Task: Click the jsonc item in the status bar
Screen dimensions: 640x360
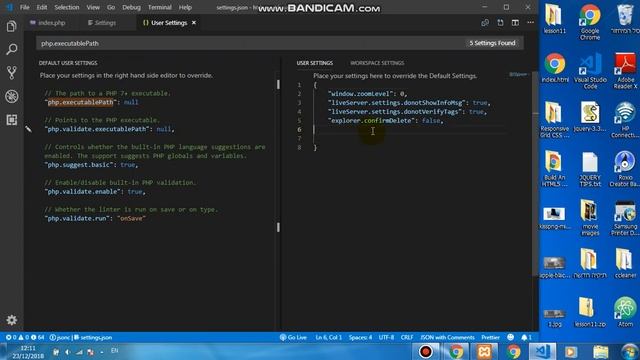Action: (x=60, y=338)
